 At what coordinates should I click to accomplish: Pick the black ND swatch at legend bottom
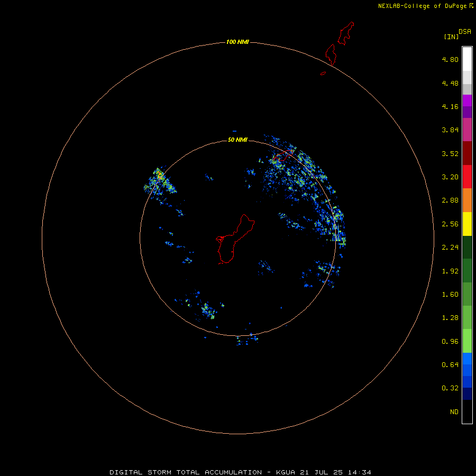(x=467, y=411)
